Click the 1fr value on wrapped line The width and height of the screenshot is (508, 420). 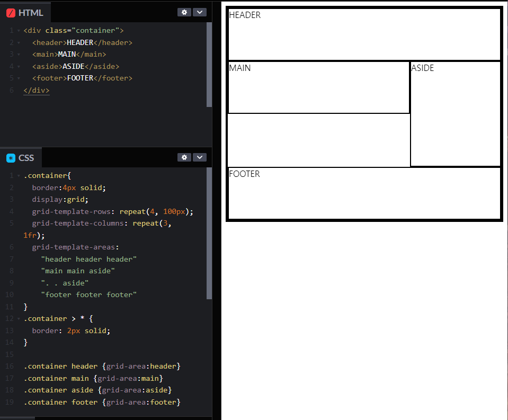pos(30,235)
